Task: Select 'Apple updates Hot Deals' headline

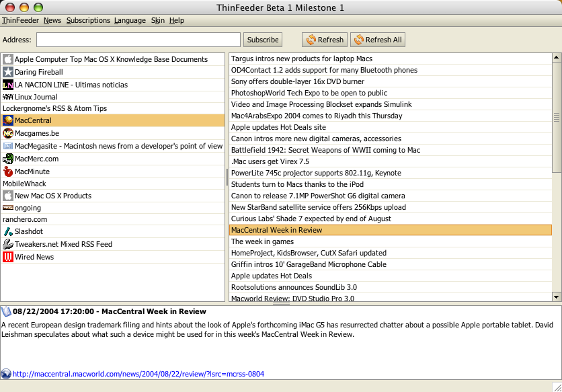Action: [391, 276]
